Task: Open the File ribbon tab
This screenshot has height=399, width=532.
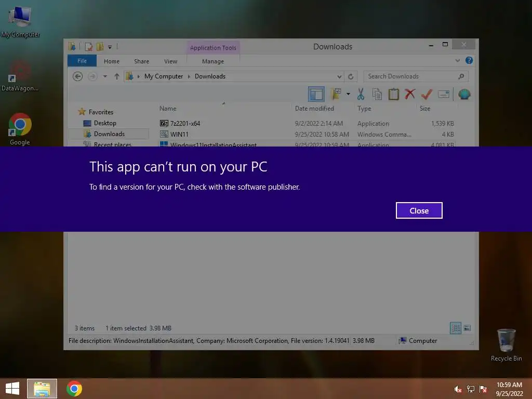Action: (82, 61)
